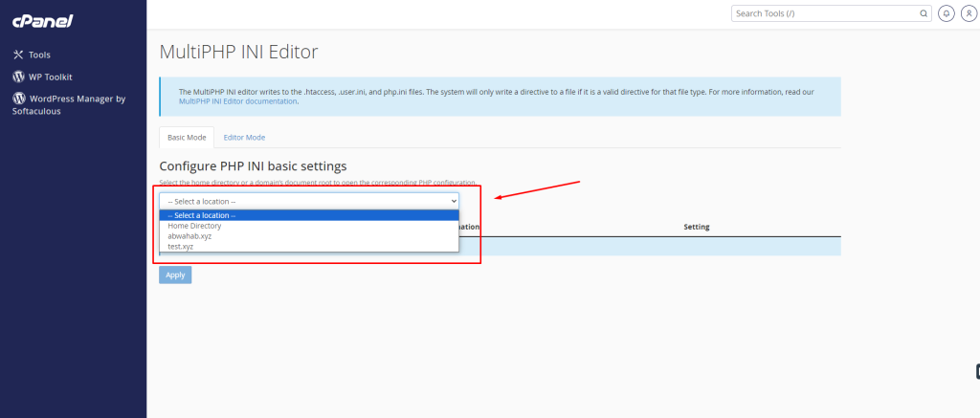Open the MultiPHP INI Editor documentation link
Viewport: 980px width, 418px height.
[231, 100]
